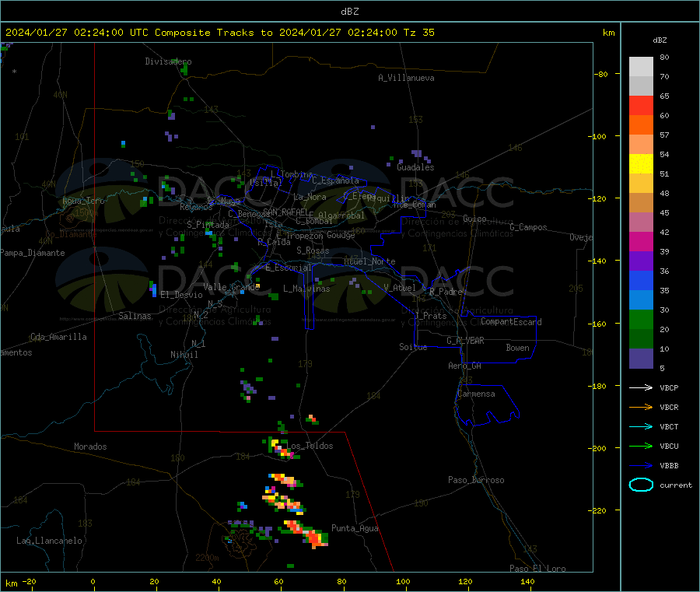This screenshot has width=700, height=592.
Task: Click the Divisadero map label
Action: pos(168,61)
